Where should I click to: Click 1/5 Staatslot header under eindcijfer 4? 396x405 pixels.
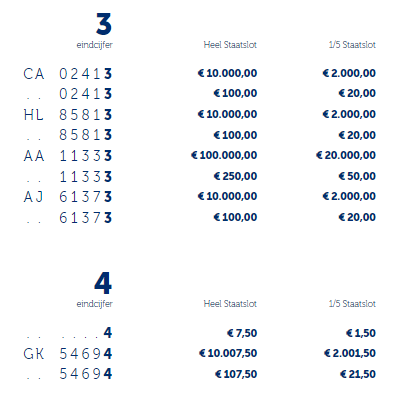[352, 304]
